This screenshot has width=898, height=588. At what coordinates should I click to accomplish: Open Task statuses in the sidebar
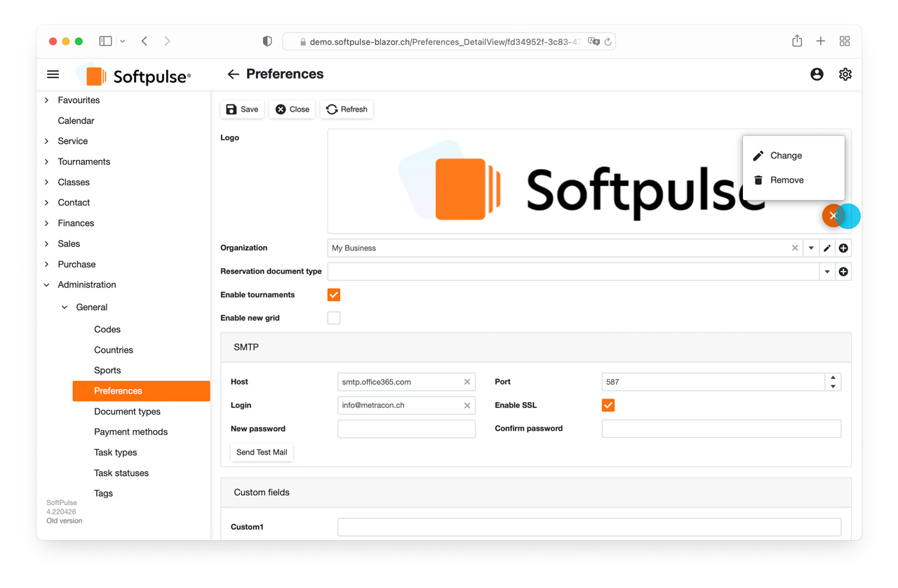click(x=121, y=473)
